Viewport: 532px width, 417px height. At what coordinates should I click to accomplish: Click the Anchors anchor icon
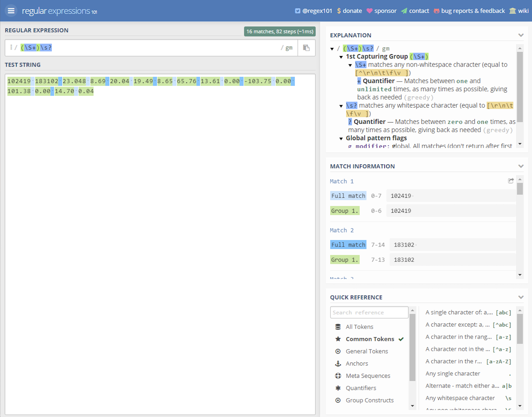(x=338, y=364)
